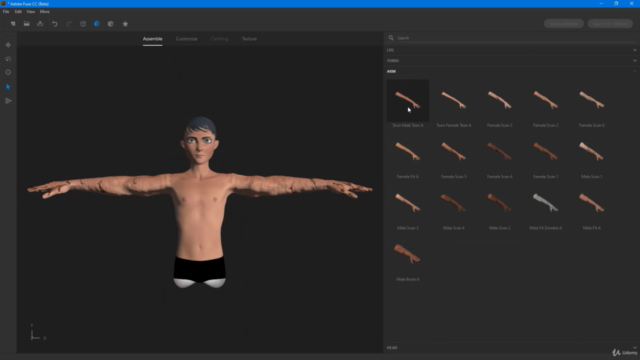Viewport: 640px width, 360px height.
Task: Apply the Male Brute A arm
Action: click(408, 255)
